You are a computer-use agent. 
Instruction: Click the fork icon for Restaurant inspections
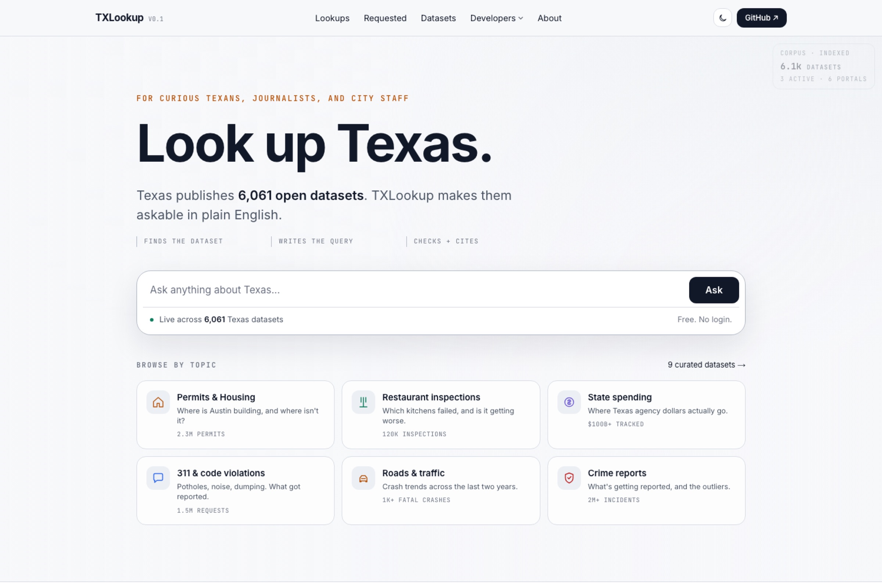(x=363, y=402)
